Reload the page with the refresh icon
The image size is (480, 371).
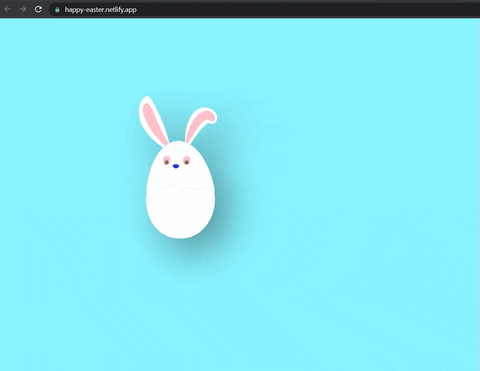(x=38, y=9)
